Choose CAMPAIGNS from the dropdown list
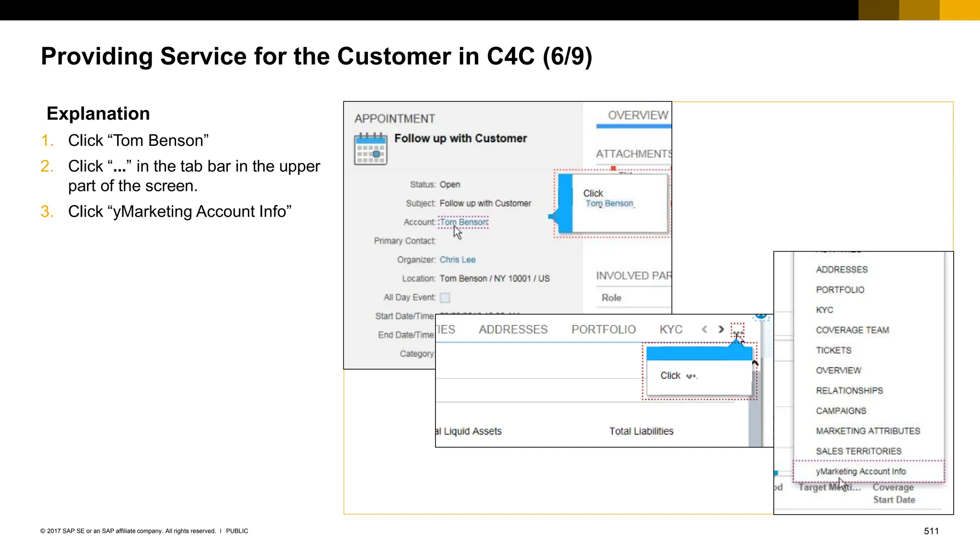Image resolution: width=980 pixels, height=551 pixels. pos(841,411)
